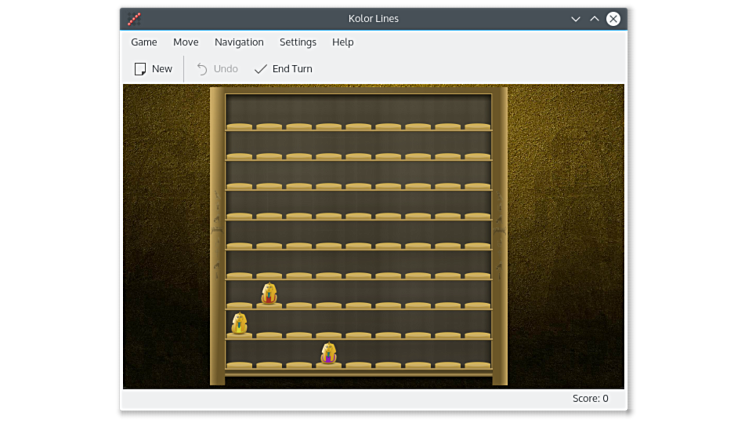Image resolution: width=752 pixels, height=423 pixels.
Task: Select the pharaoh piece on third shelf from bottom
Action: 269,293
